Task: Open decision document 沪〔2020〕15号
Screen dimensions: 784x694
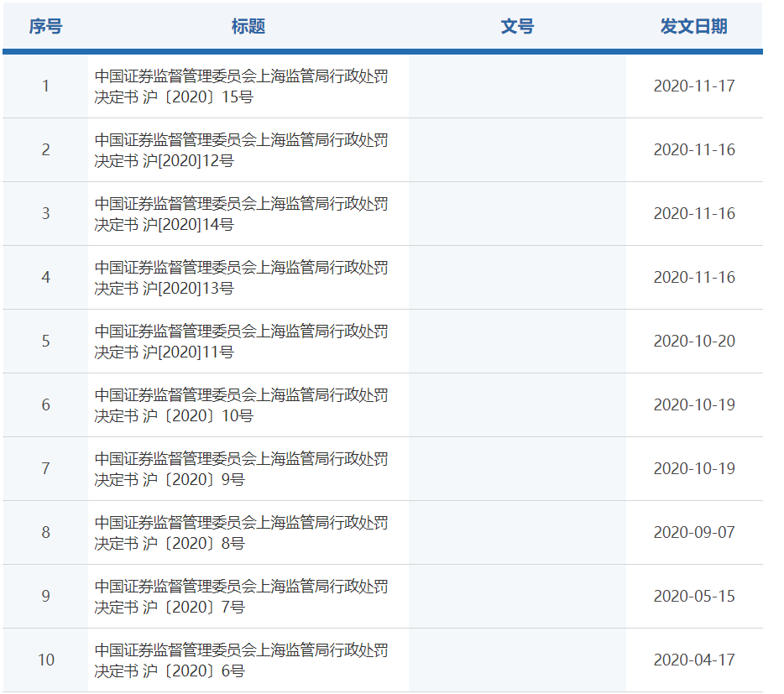Action: [x=241, y=86]
